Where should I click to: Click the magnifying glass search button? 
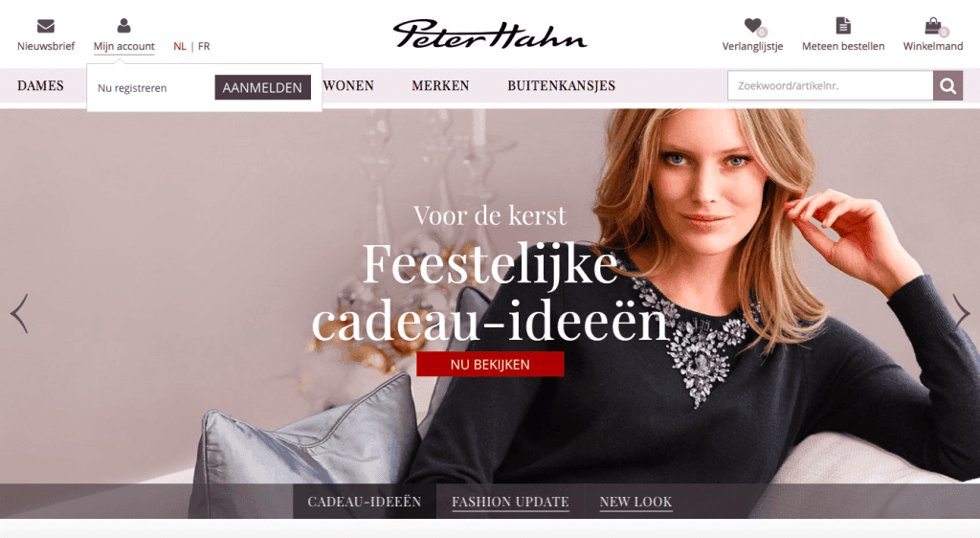(948, 85)
